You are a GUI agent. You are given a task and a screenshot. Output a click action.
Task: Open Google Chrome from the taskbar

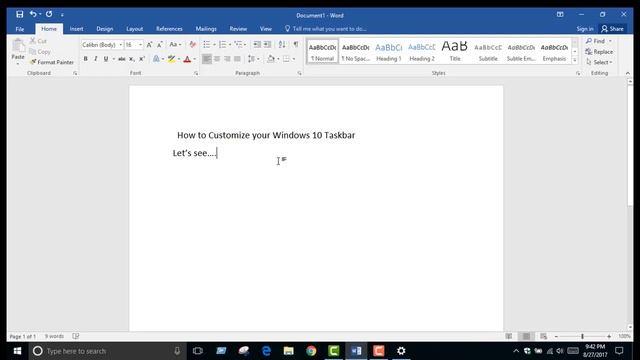[x=311, y=351]
